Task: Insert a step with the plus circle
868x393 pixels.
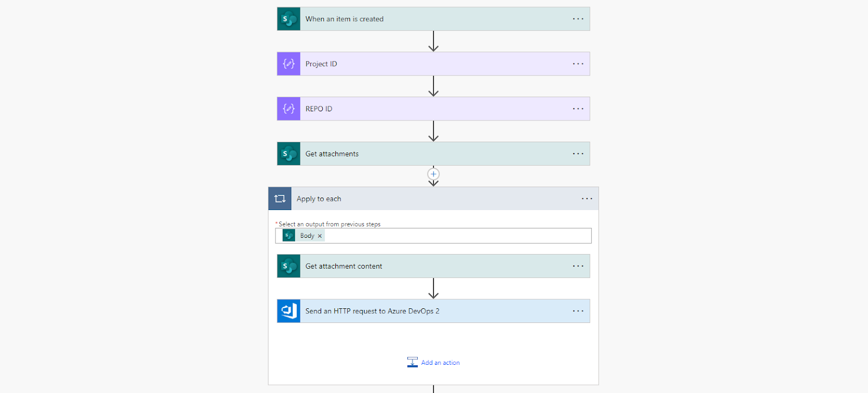Action: click(x=433, y=174)
